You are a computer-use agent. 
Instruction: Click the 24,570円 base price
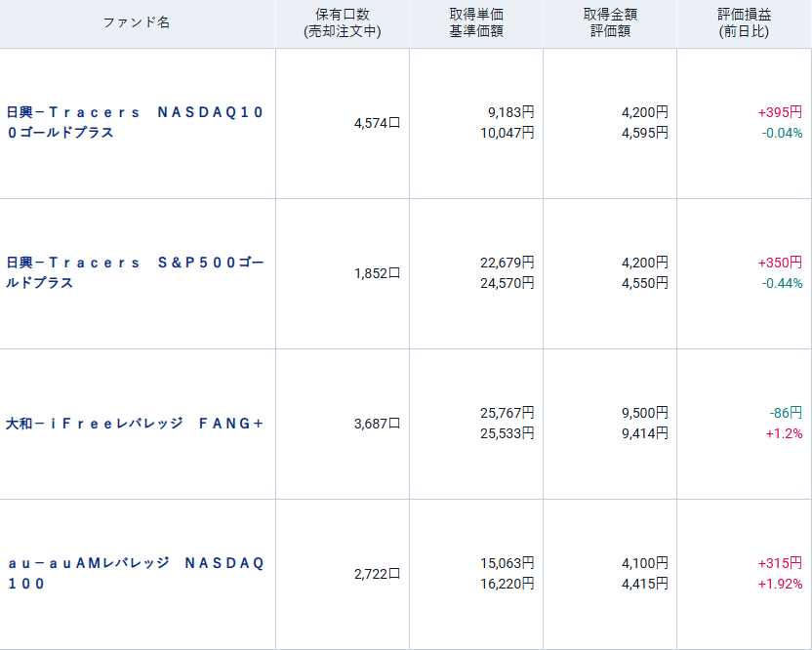[507, 283]
